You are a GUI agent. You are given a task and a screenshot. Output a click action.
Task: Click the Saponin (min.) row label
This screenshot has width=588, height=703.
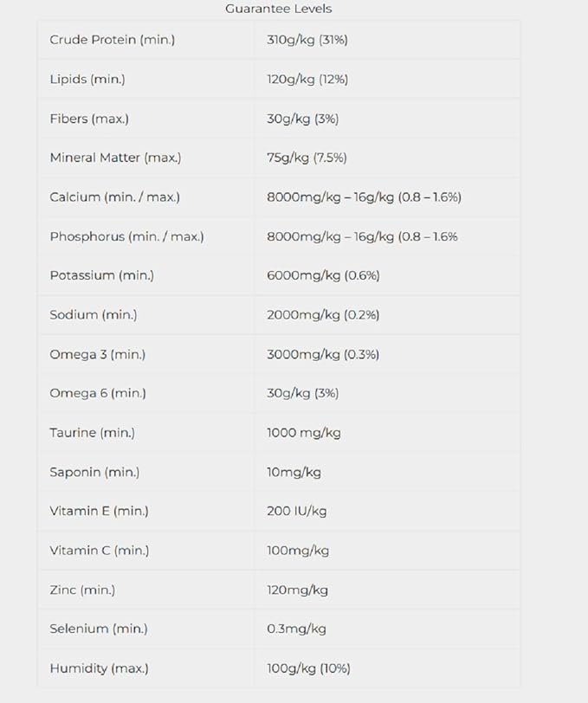pos(94,472)
